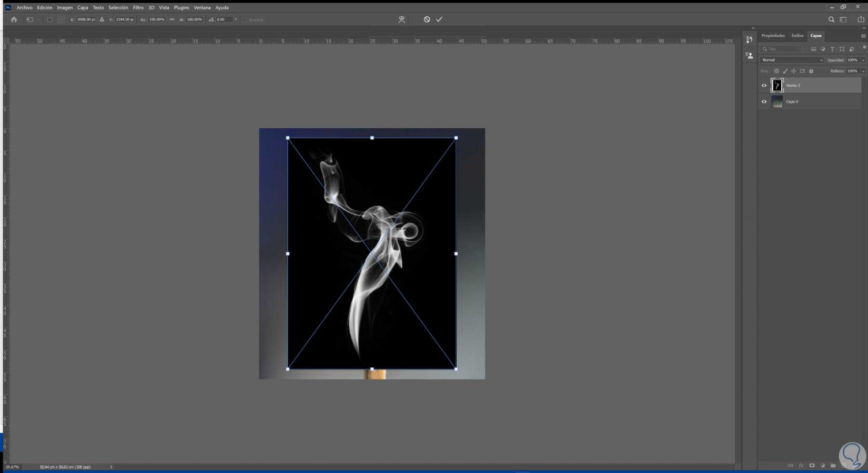Switch to warp mode icon
The image size is (868, 473).
coord(401,19)
